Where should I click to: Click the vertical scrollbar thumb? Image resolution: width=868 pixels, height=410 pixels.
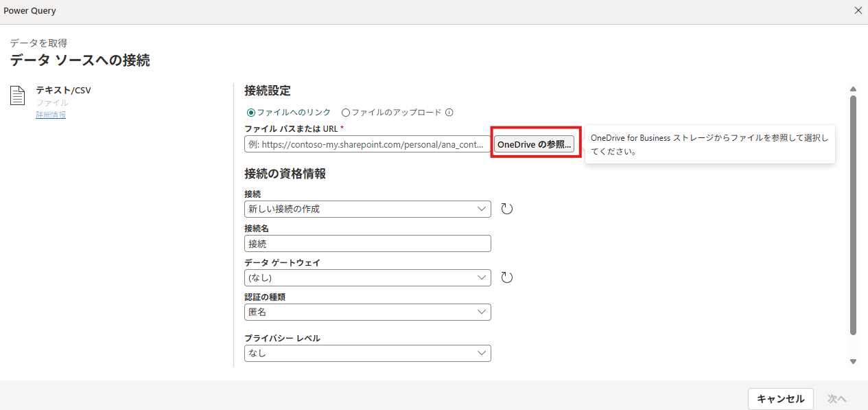point(853,213)
